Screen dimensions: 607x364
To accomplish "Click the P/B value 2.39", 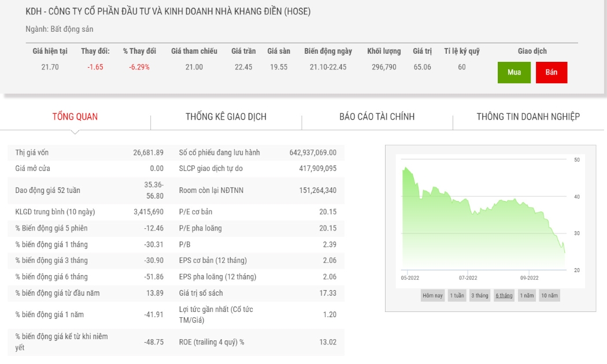I will [330, 244].
